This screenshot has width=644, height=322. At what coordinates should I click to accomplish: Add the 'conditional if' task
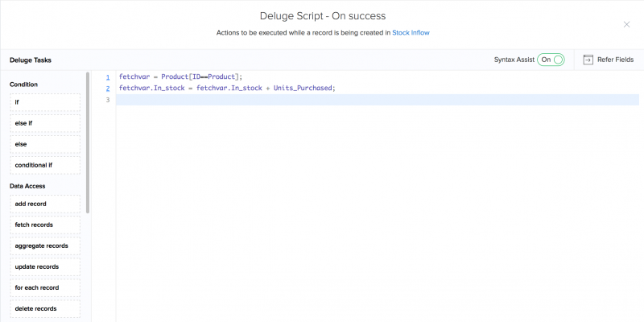click(x=45, y=165)
